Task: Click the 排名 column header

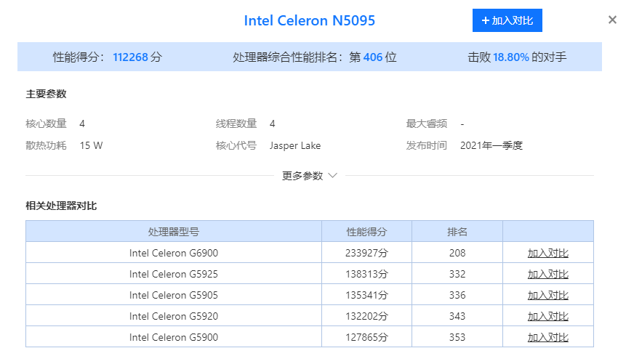Action: (457, 232)
